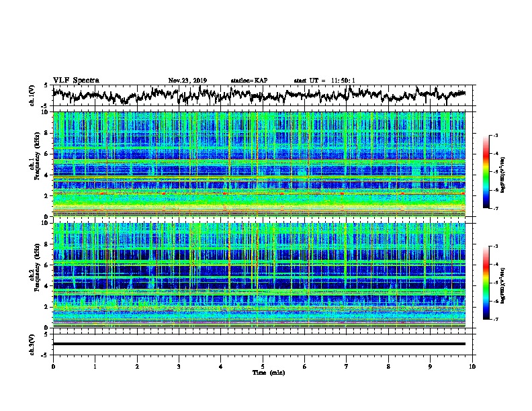Click the "2" kHz tick of ch.2 spectrogram

pyautogui.click(x=47, y=307)
